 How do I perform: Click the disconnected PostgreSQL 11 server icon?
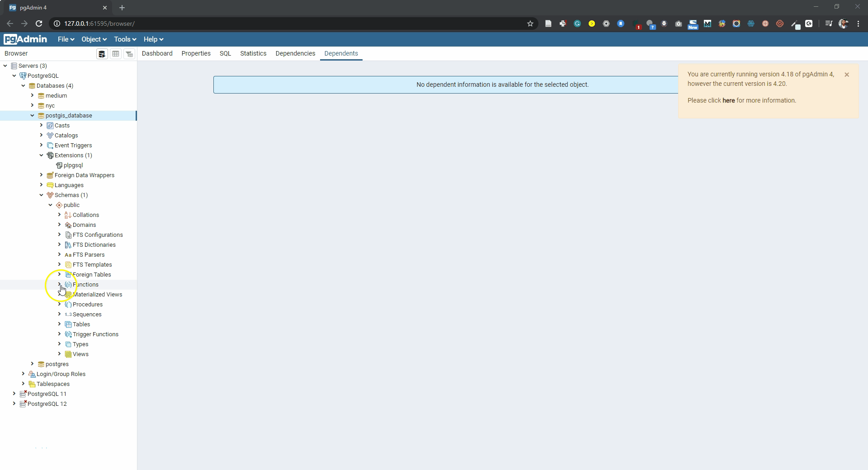[23, 394]
